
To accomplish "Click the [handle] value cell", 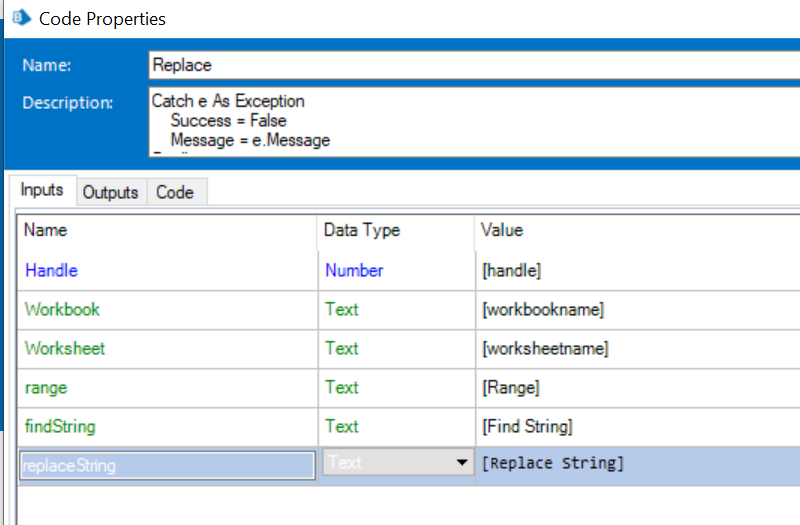I will pyautogui.click(x=514, y=271).
